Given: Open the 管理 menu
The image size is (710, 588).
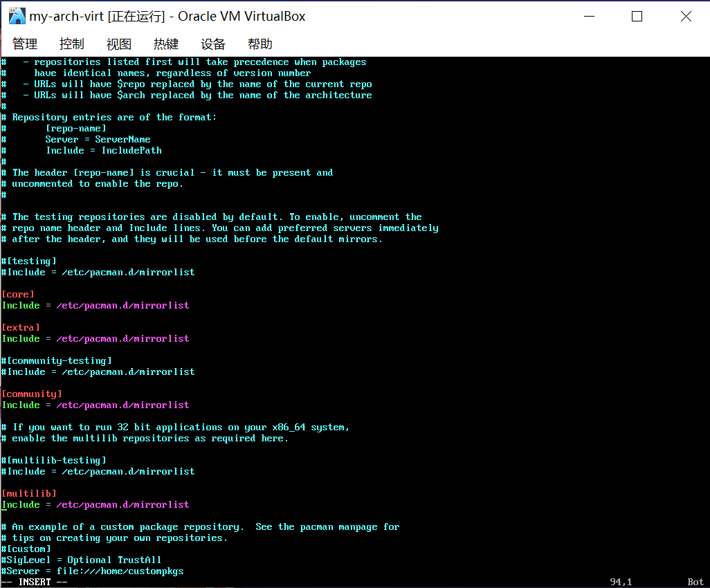Looking at the screenshot, I should tap(25, 44).
